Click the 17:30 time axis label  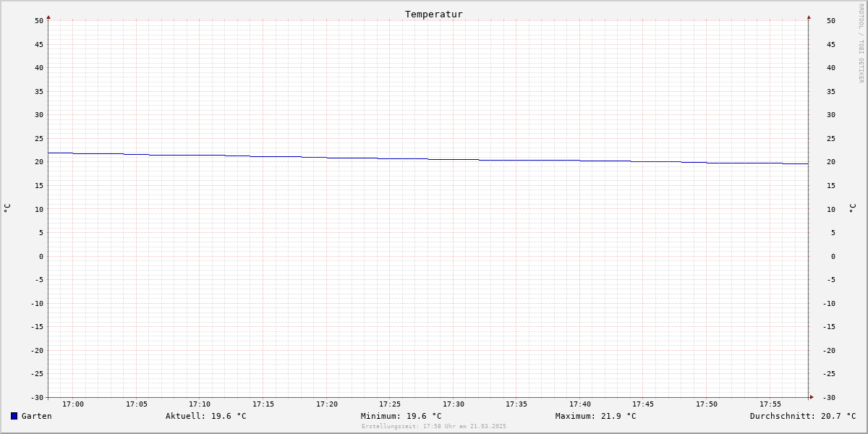click(454, 404)
